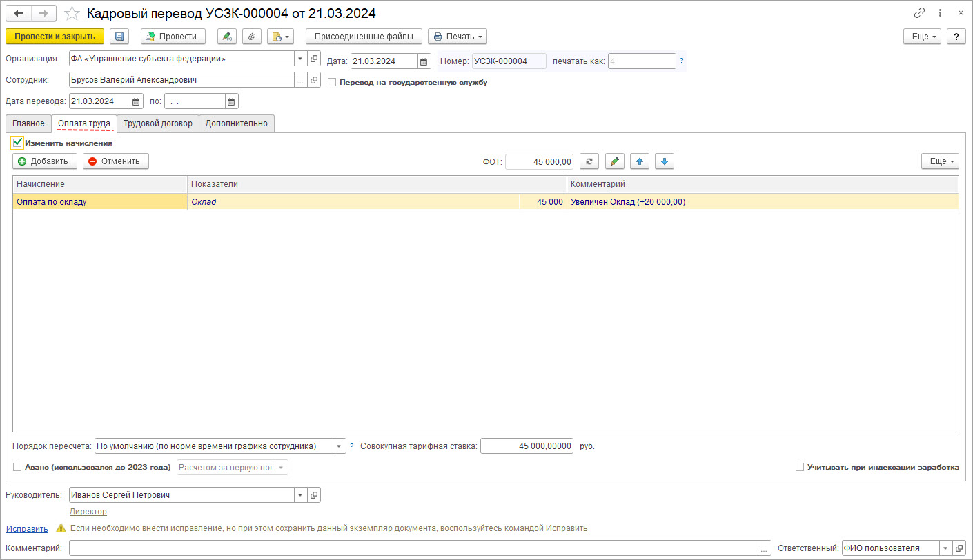Click the Провести button
The image size is (973, 560).
tap(173, 36)
